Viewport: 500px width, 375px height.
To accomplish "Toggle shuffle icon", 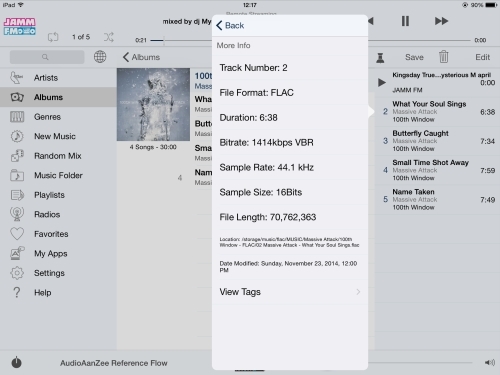I will pos(108,37).
